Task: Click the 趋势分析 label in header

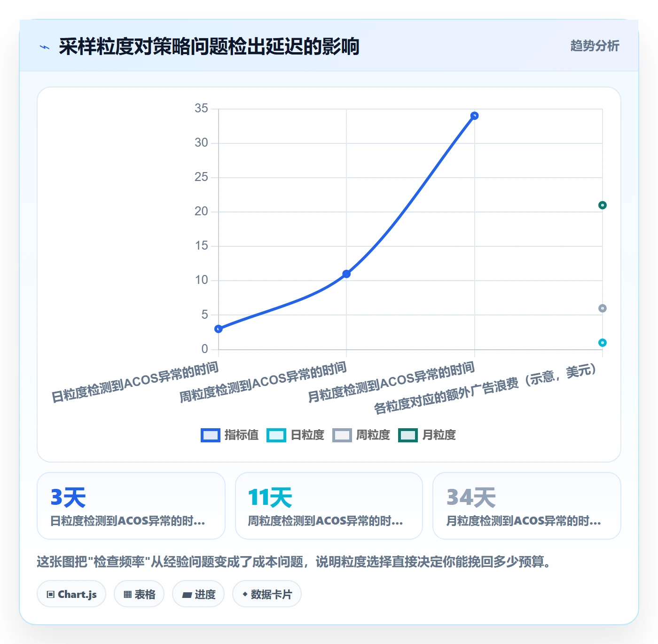Action: (x=595, y=46)
